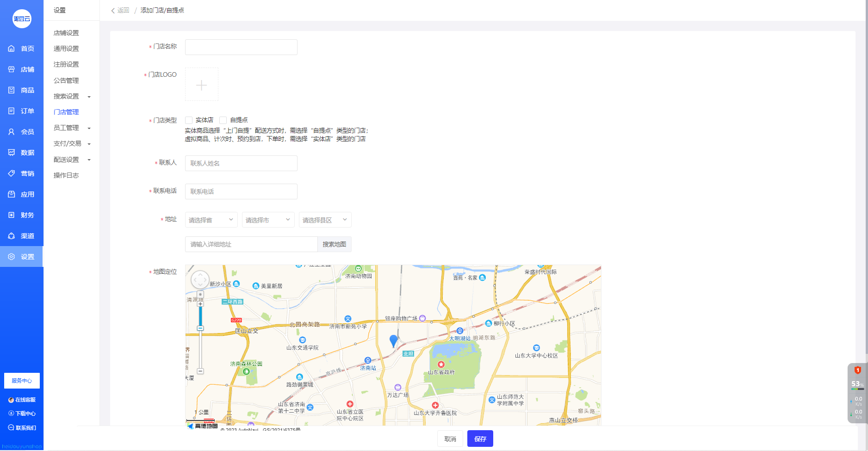Click the members person icon

(12, 132)
